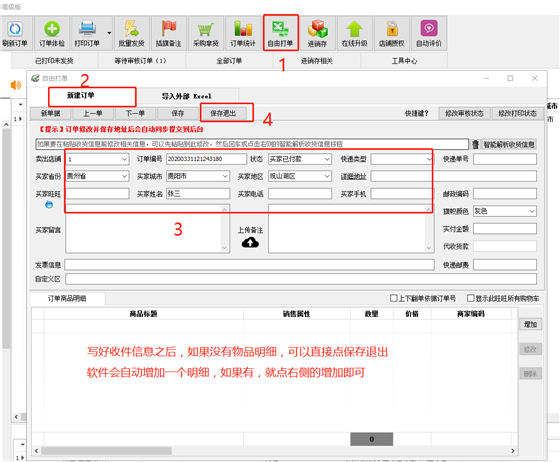Switch to 导入外部 Excel tab
560x462 pixels.
(x=187, y=96)
